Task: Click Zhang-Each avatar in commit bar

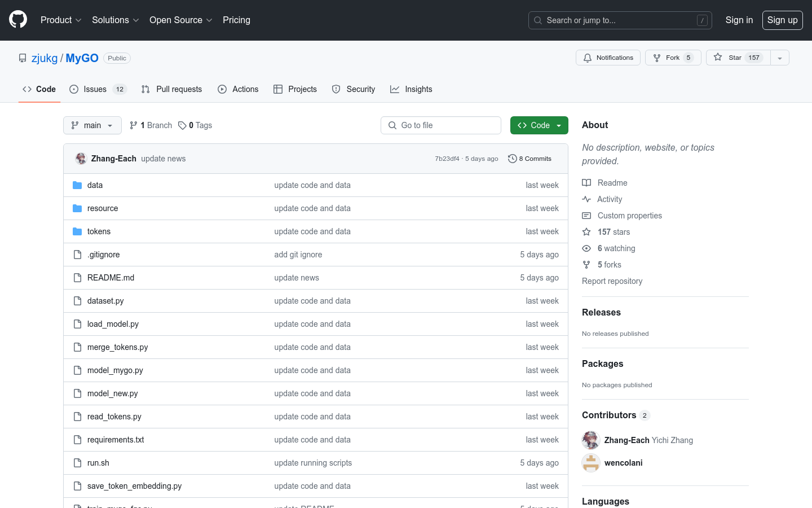Action: (x=81, y=159)
